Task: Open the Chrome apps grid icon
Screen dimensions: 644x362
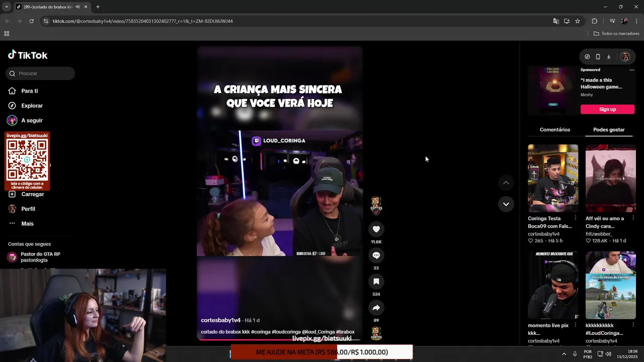Action: [x=7, y=34]
